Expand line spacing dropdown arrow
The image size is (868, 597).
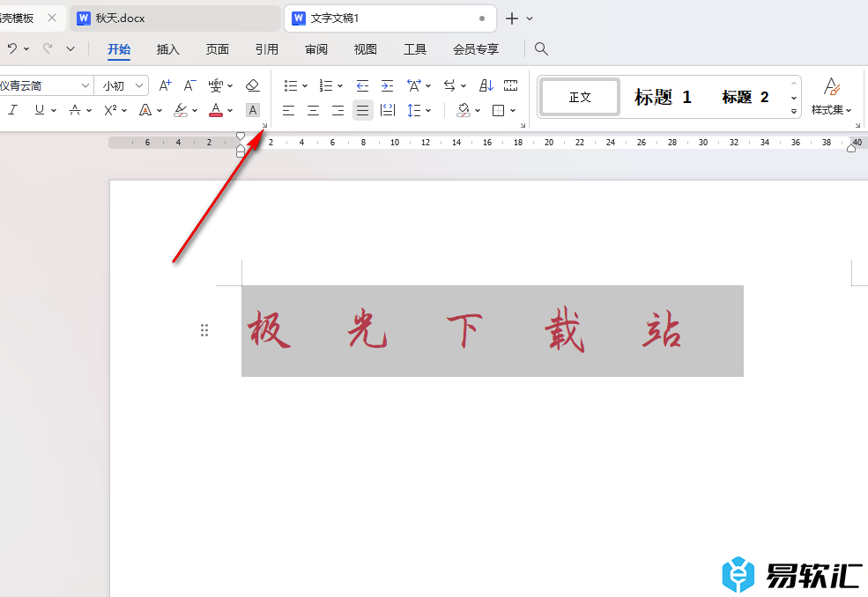pyautogui.click(x=428, y=111)
